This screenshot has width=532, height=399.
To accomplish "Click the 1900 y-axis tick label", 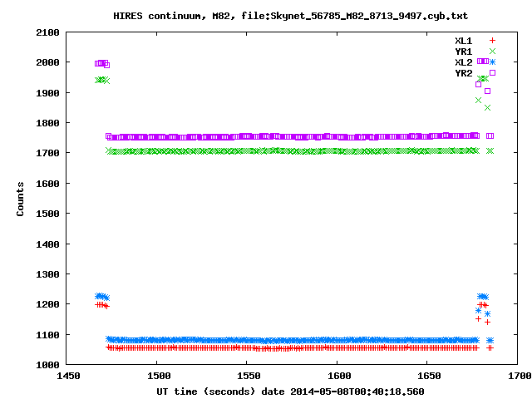I will click(47, 93).
